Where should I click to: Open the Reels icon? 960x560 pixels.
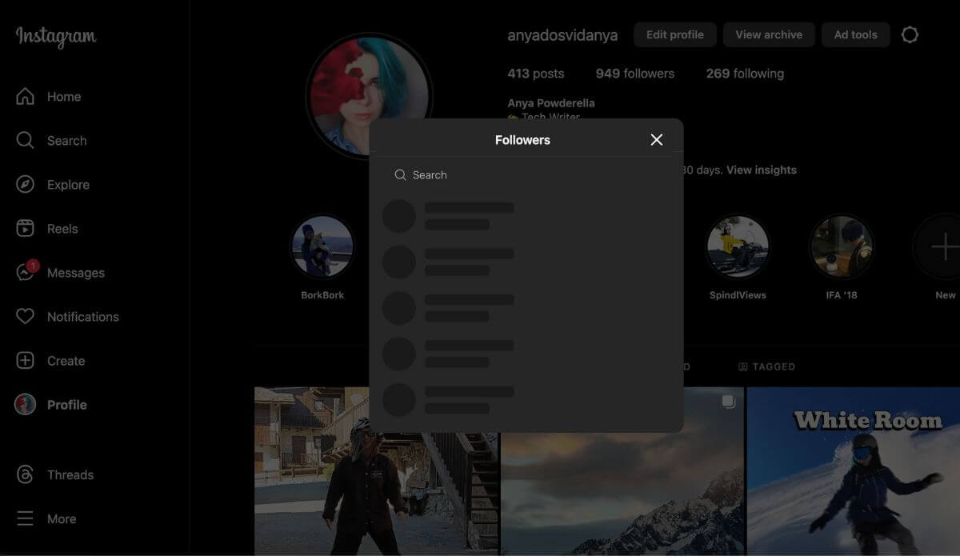[26, 229]
